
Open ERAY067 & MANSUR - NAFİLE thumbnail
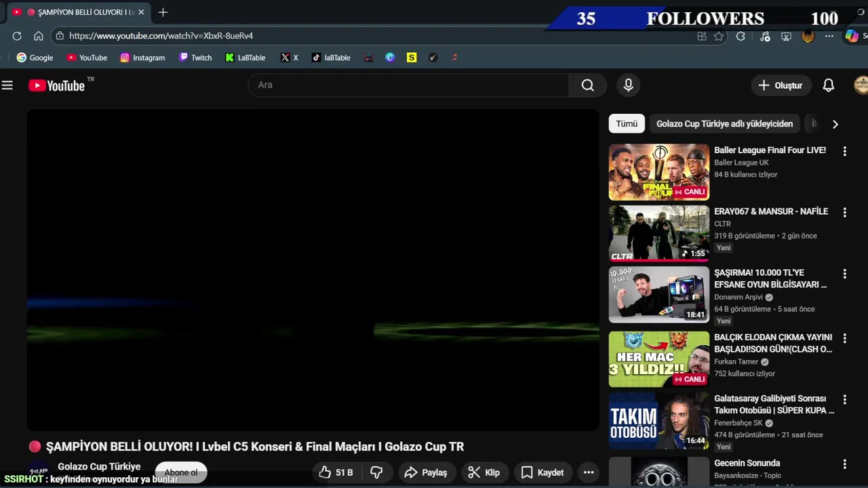(x=659, y=234)
